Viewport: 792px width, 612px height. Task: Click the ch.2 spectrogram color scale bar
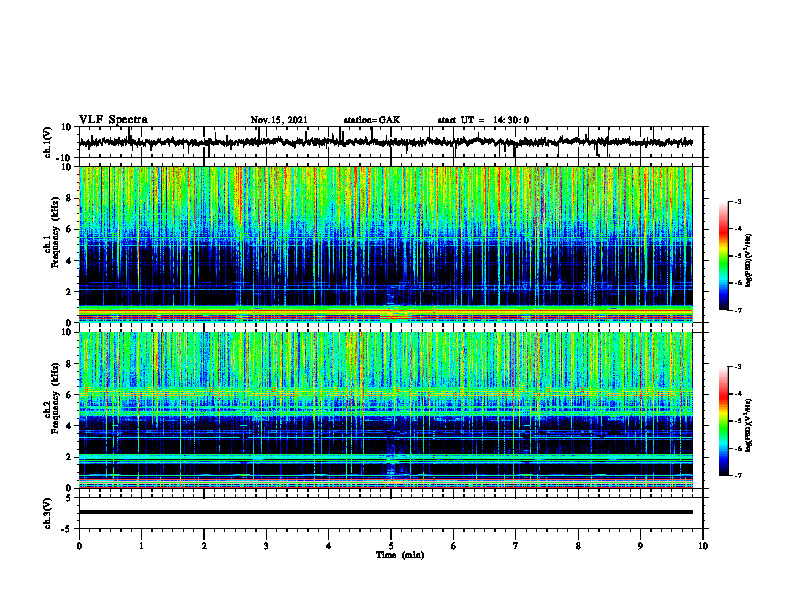point(723,421)
